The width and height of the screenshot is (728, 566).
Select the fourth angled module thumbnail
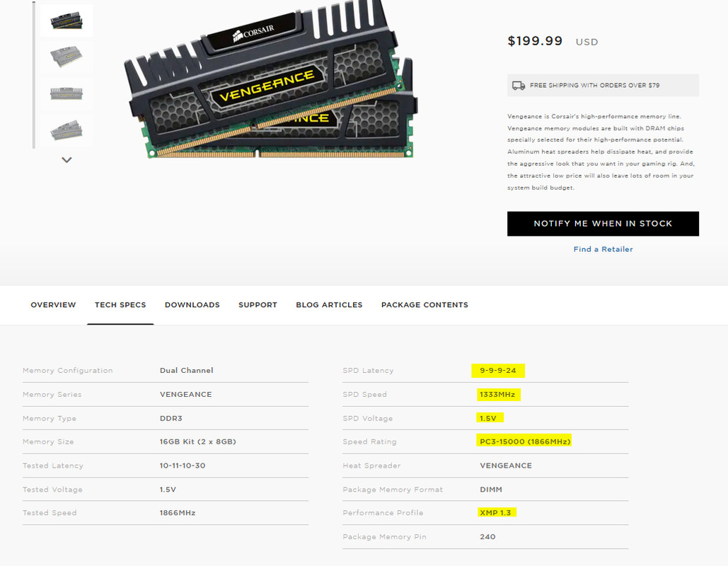[x=67, y=130]
